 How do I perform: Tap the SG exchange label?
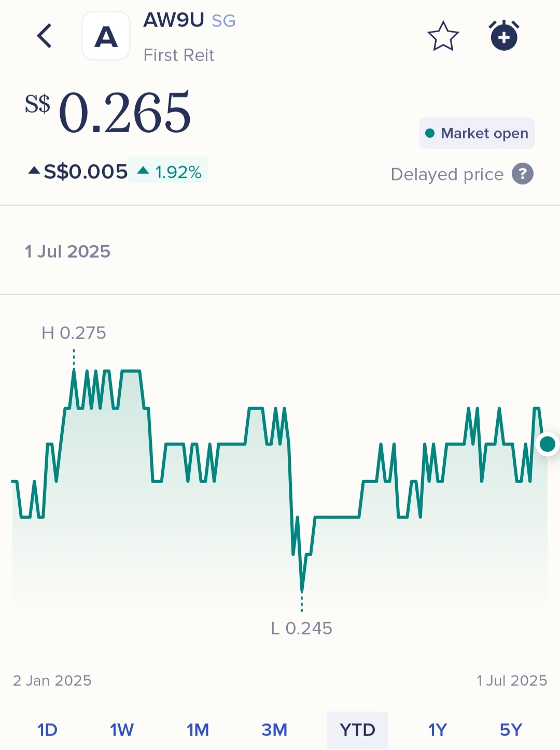(223, 21)
